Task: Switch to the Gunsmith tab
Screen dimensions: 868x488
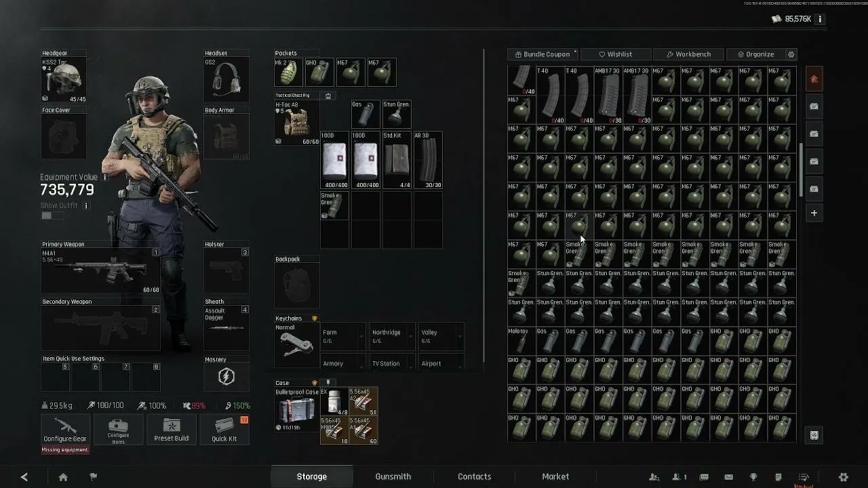Action: (x=393, y=476)
